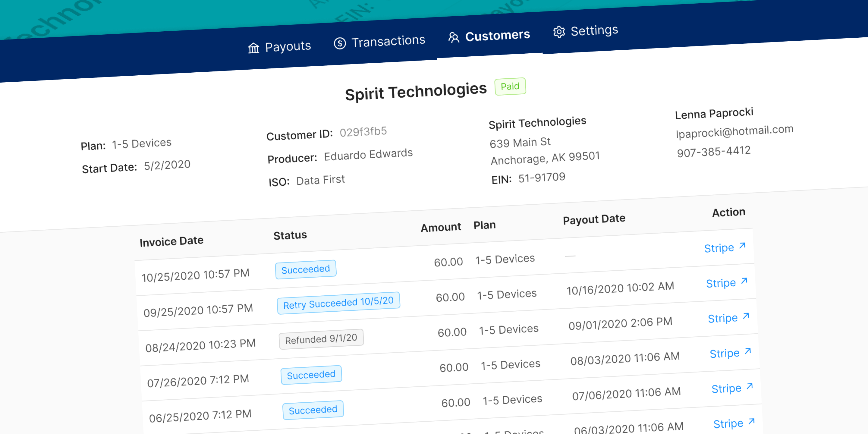
Task: Open Stripe link for 10/25/2020 invoice
Action: pos(725,247)
